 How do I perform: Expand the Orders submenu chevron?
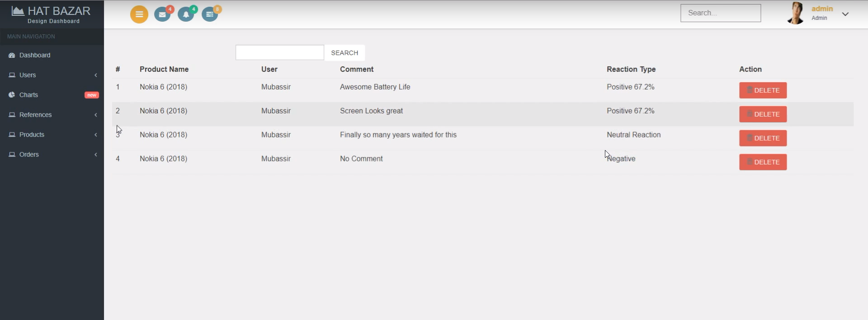(96, 155)
